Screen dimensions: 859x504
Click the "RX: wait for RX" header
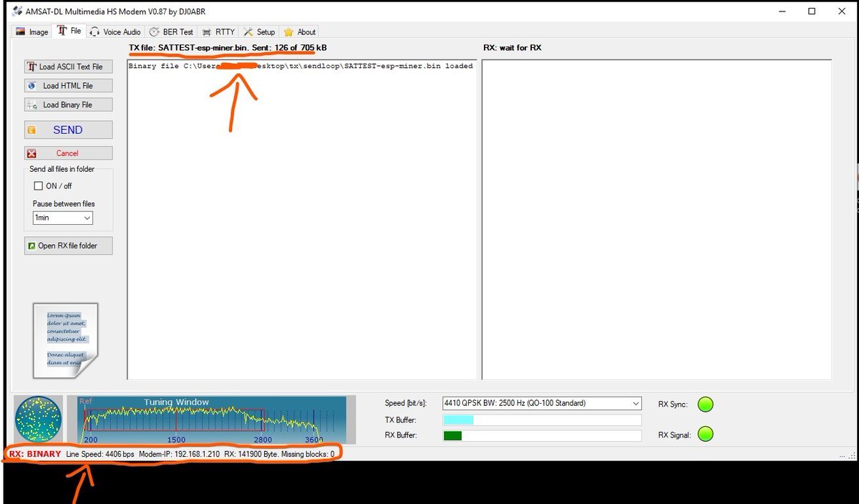pos(513,48)
